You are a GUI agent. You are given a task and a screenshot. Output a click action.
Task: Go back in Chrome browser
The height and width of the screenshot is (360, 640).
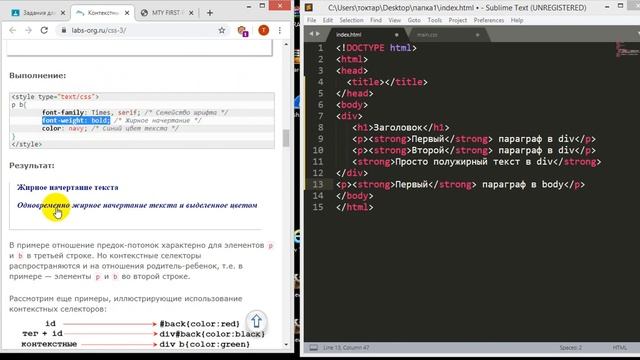tap(13, 30)
